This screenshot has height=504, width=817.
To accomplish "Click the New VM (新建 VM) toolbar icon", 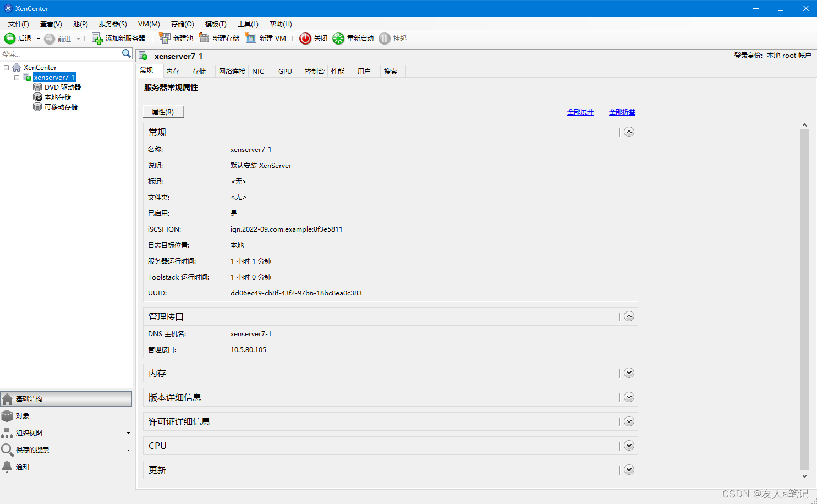I will pyautogui.click(x=251, y=38).
